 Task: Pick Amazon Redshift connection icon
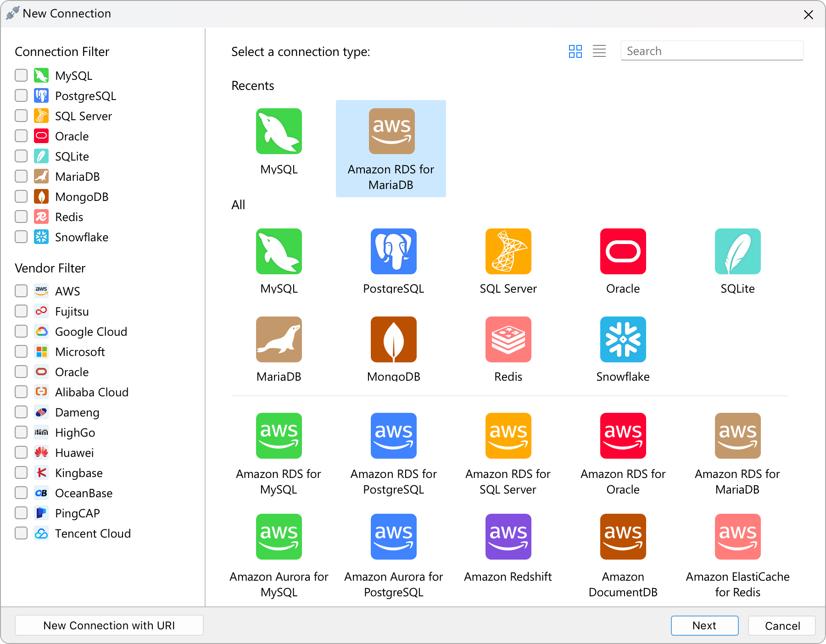click(508, 537)
